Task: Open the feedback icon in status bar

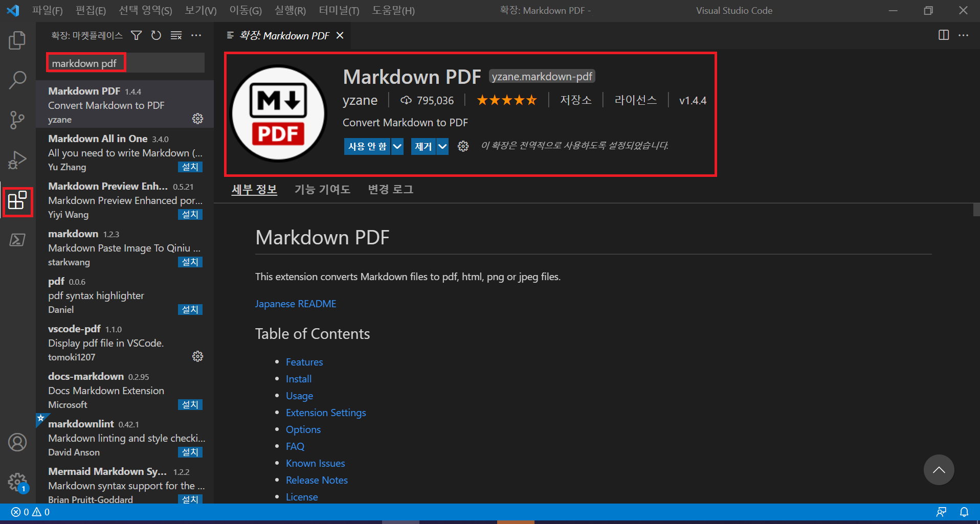Action: pos(941,512)
